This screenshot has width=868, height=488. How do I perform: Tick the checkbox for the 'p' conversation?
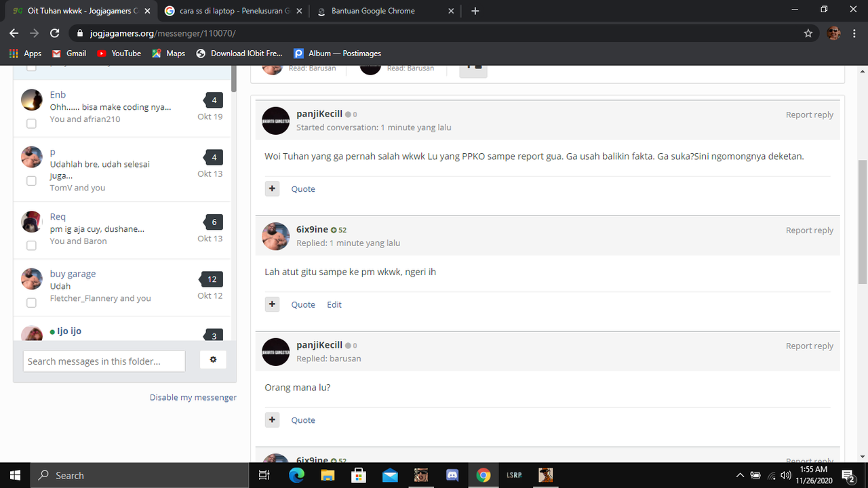31,181
